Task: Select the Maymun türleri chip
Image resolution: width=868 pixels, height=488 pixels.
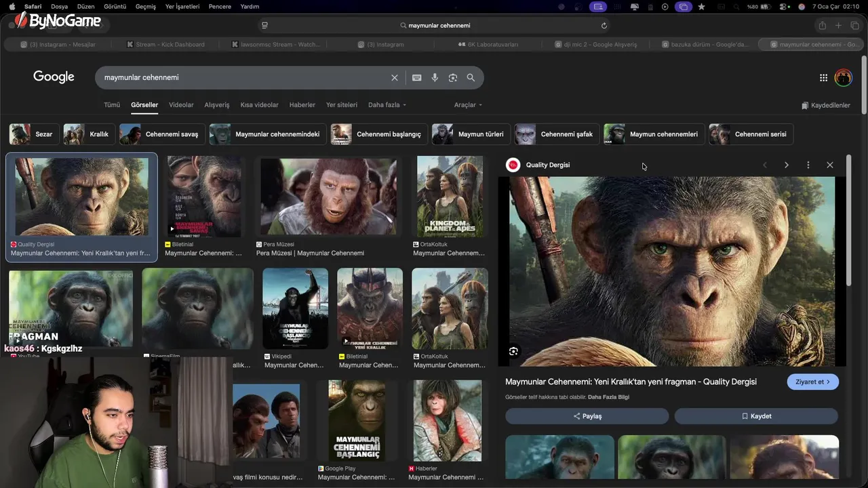Action: click(470, 134)
